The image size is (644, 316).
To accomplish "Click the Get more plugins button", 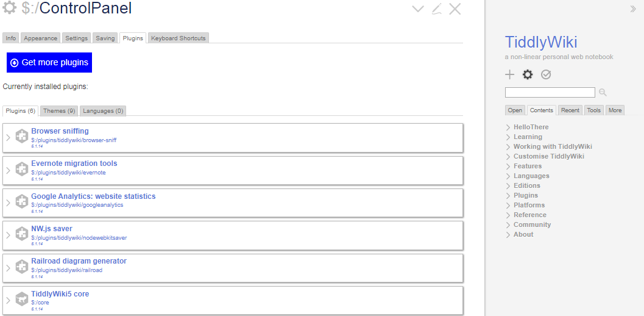I will [49, 62].
